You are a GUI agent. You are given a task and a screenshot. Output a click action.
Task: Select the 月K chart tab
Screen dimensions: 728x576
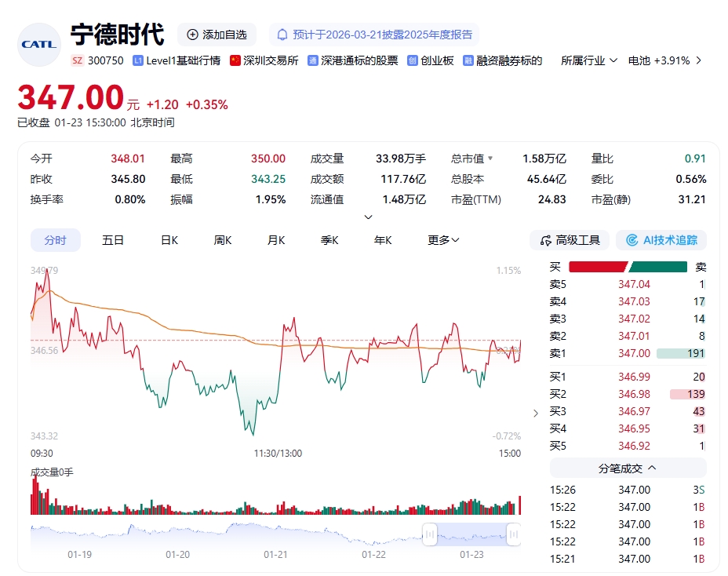coord(276,240)
